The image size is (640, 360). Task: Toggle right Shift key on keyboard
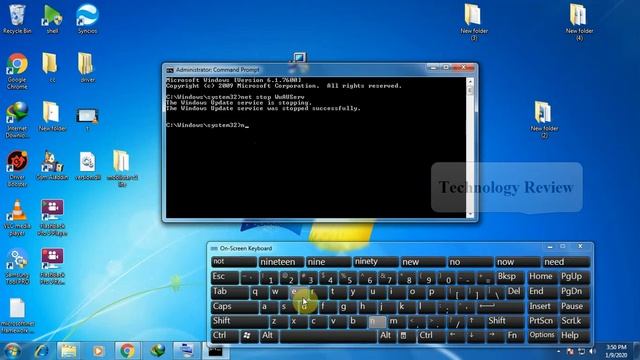pyautogui.click(x=504, y=321)
